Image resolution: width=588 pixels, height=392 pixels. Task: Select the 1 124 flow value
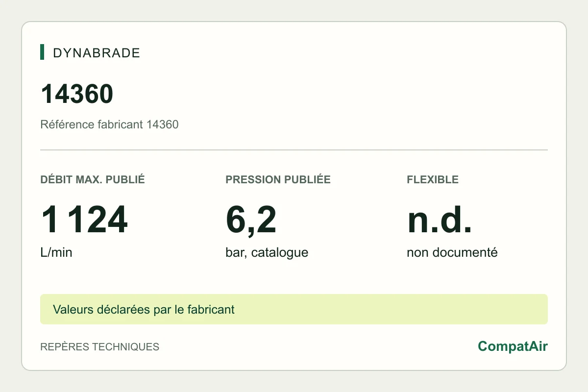(x=84, y=220)
